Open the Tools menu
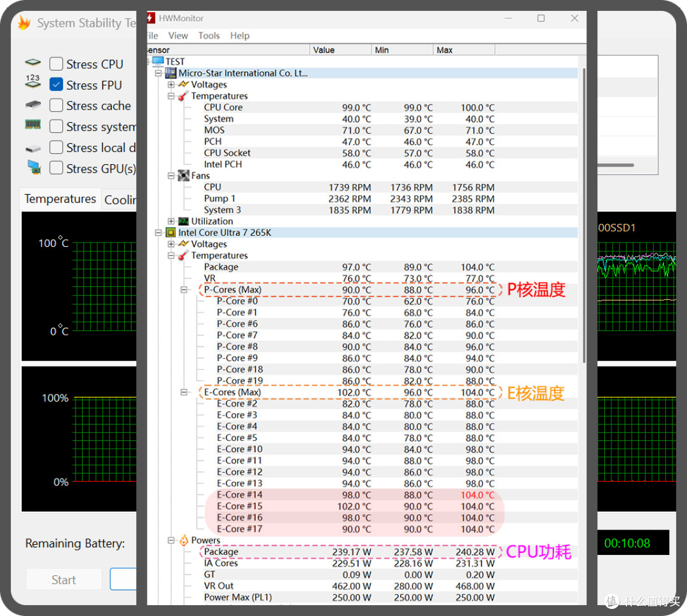This screenshot has width=687, height=616. click(209, 36)
